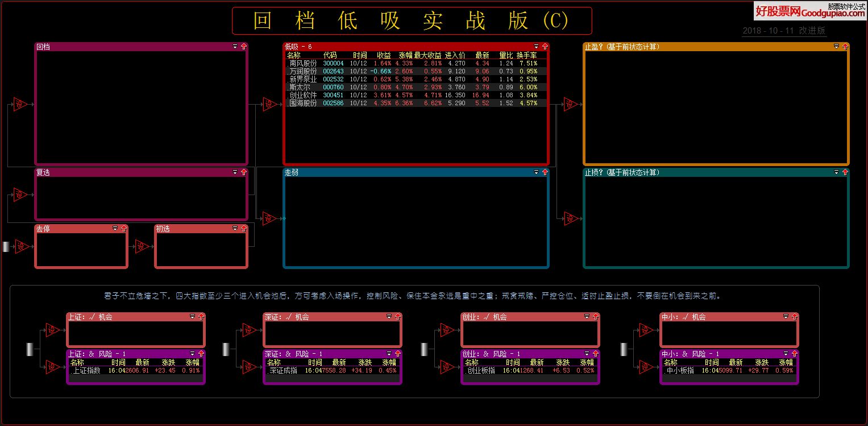Expand the 深证 风险 panel dropdown menu

[x=389, y=354]
